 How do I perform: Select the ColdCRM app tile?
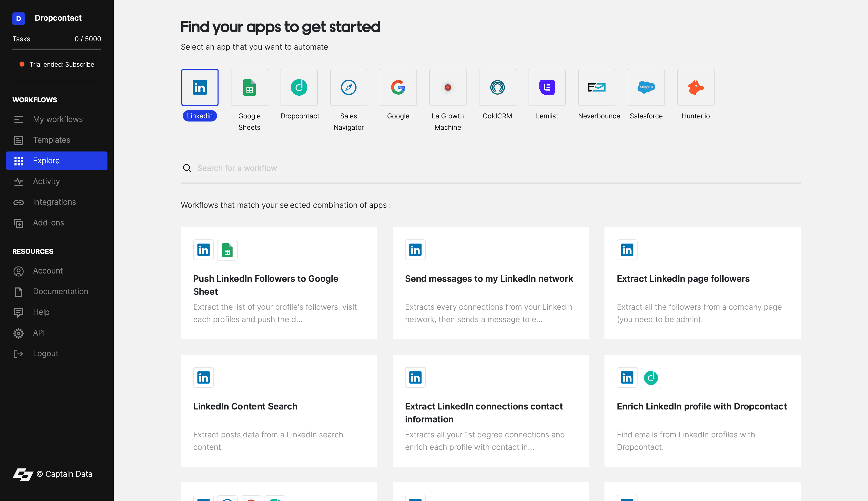coord(497,87)
